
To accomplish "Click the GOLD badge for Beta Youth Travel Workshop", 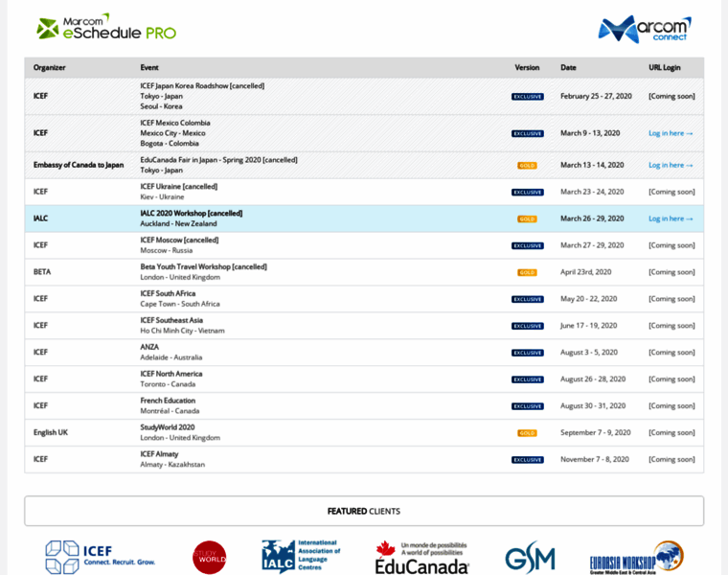I will [527, 272].
